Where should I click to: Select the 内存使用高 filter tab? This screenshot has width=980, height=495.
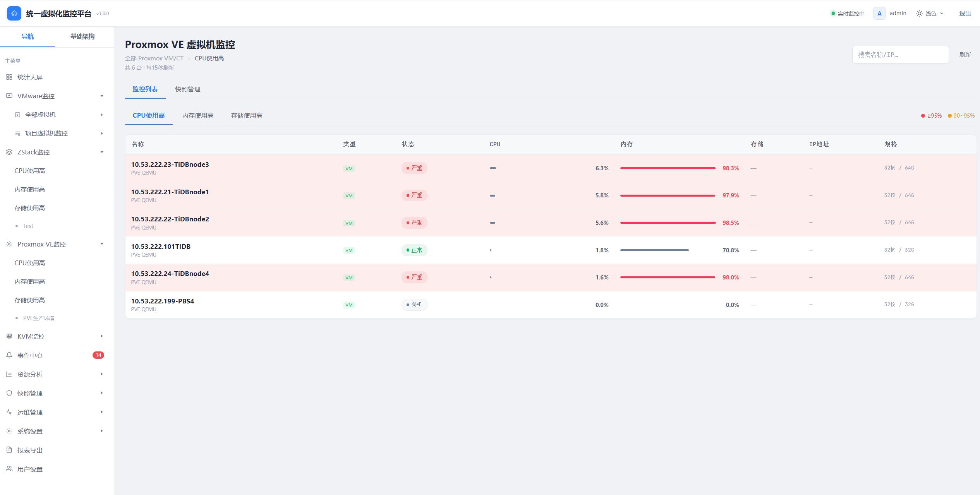click(x=198, y=115)
